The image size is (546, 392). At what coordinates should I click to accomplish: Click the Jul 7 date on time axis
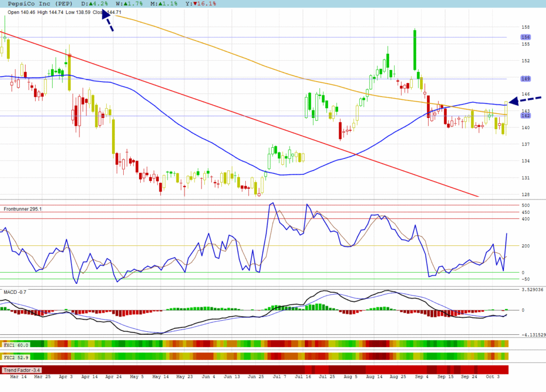(279, 377)
